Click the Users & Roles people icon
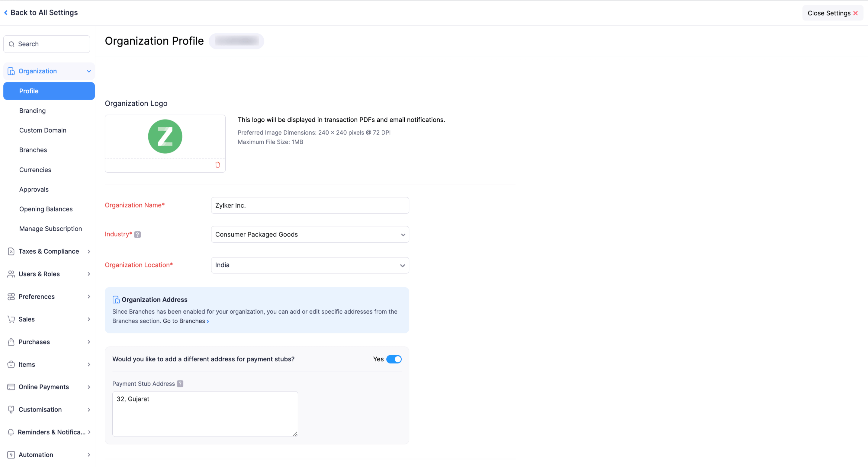This screenshot has height=467, width=868. (x=11, y=274)
